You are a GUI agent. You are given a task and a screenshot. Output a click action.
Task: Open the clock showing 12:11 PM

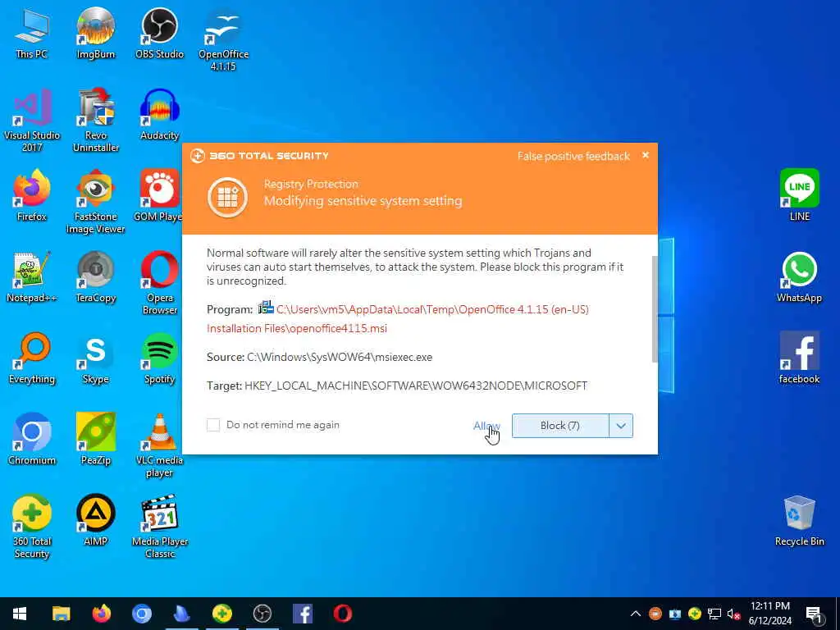pyautogui.click(x=769, y=614)
